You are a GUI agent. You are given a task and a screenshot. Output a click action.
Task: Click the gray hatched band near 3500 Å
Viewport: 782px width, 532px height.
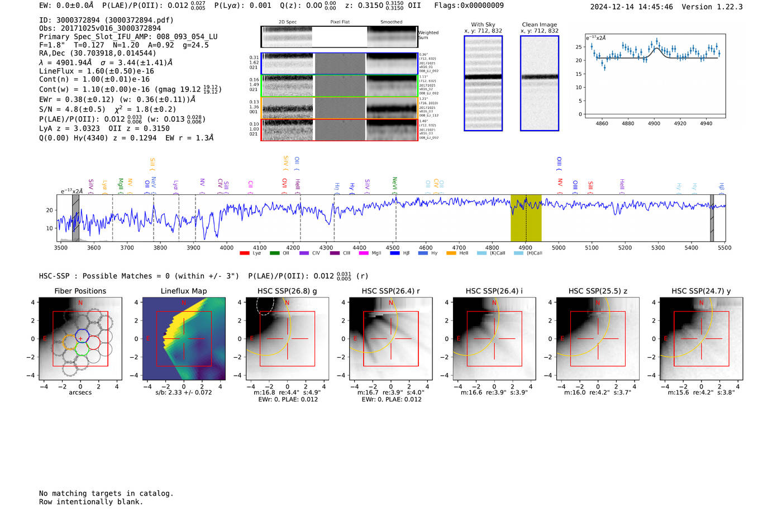[x=75, y=218]
